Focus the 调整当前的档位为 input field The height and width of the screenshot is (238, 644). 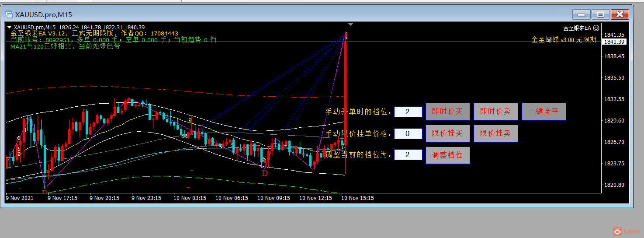[408, 155]
